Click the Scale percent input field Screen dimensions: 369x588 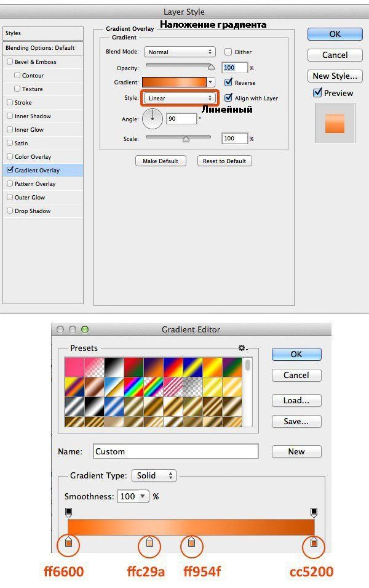pyautogui.click(x=234, y=139)
